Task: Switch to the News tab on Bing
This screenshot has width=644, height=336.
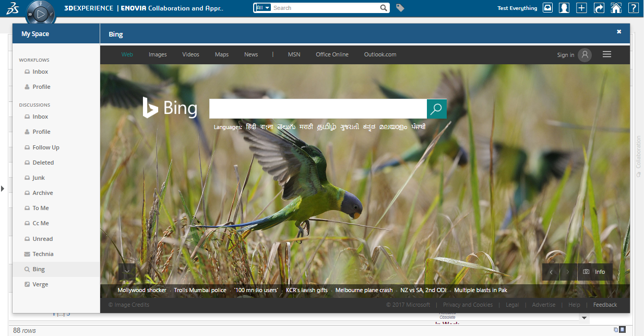Action: pos(251,54)
